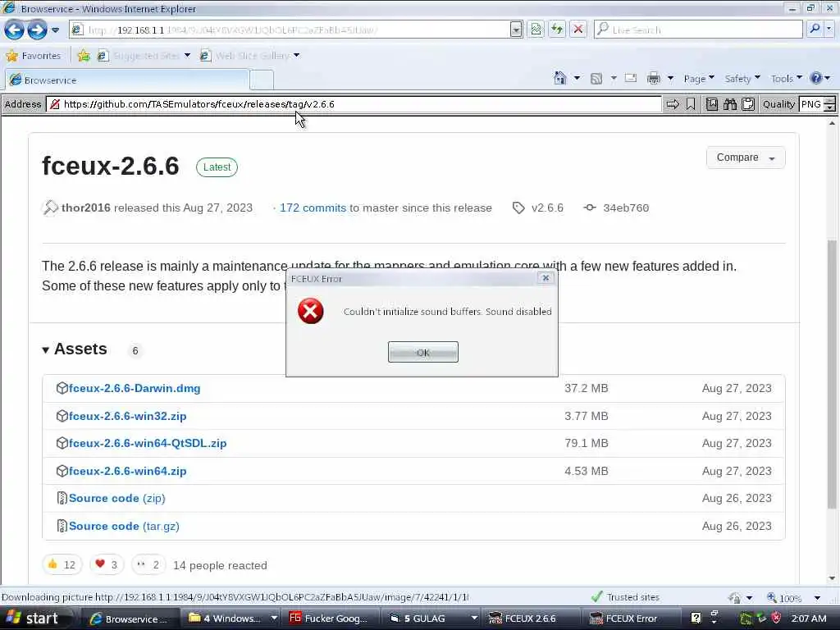Open the 100% zoom level dropdown

[816, 597]
